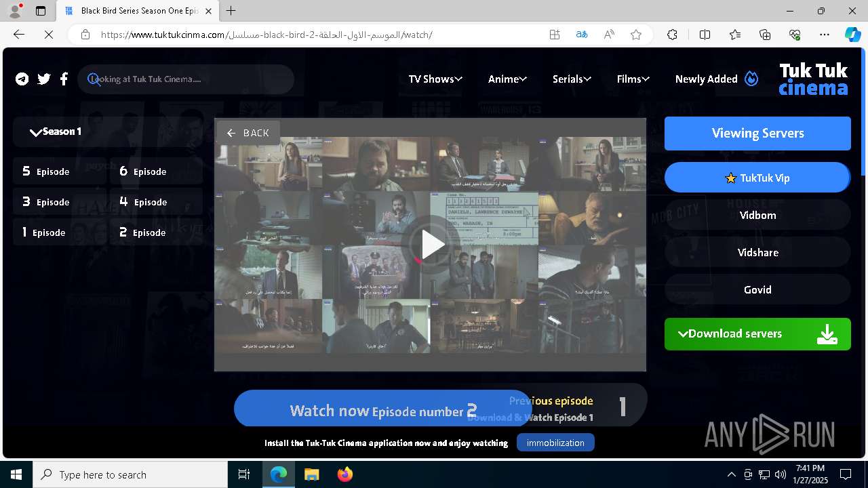
Task: Choose the Govid server
Action: click(757, 289)
